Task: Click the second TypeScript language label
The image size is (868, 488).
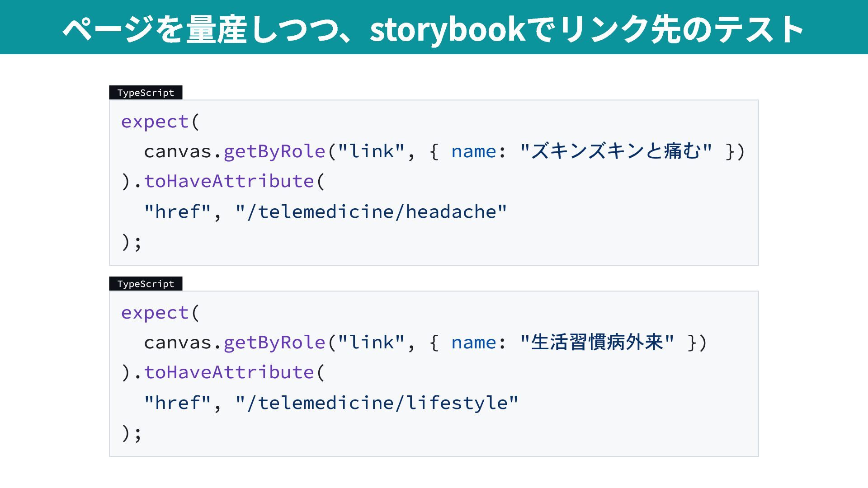Action: coord(146,284)
